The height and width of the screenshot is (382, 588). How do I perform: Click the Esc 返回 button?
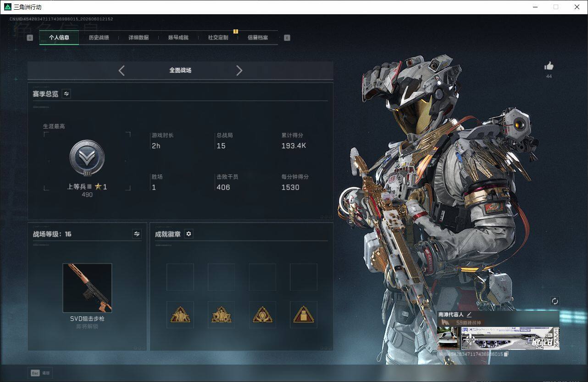tap(40, 373)
